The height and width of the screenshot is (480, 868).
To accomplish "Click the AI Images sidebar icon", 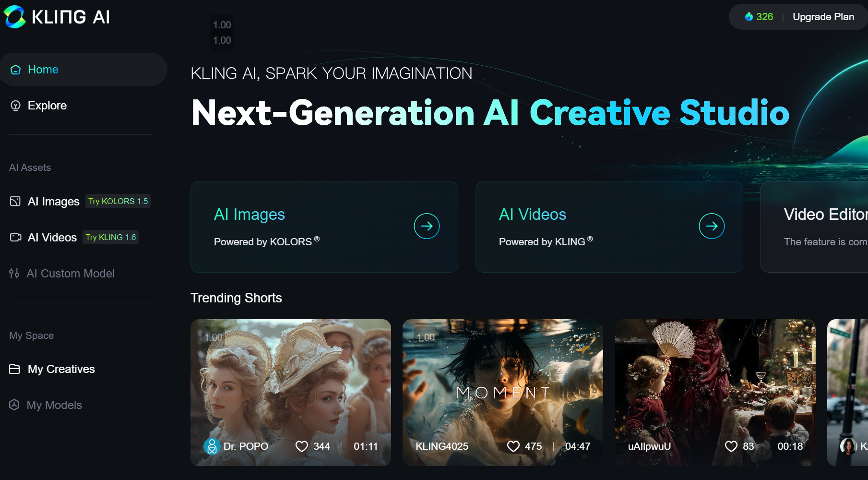I will pyautogui.click(x=15, y=201).
